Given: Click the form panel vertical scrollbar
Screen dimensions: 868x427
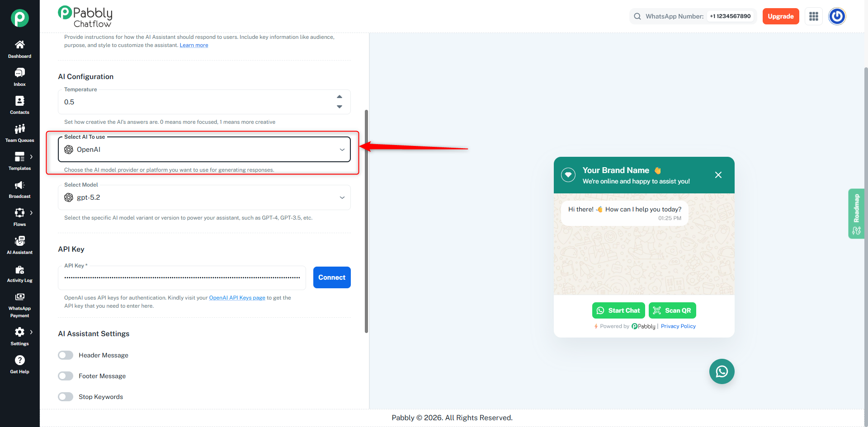Looking at the screenshot, I should click(x=366, y=221).
